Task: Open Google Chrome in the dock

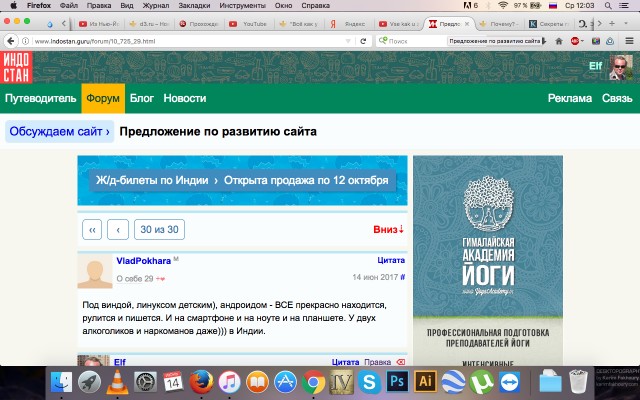Action: pyautogui.click(x=313, y=381)
